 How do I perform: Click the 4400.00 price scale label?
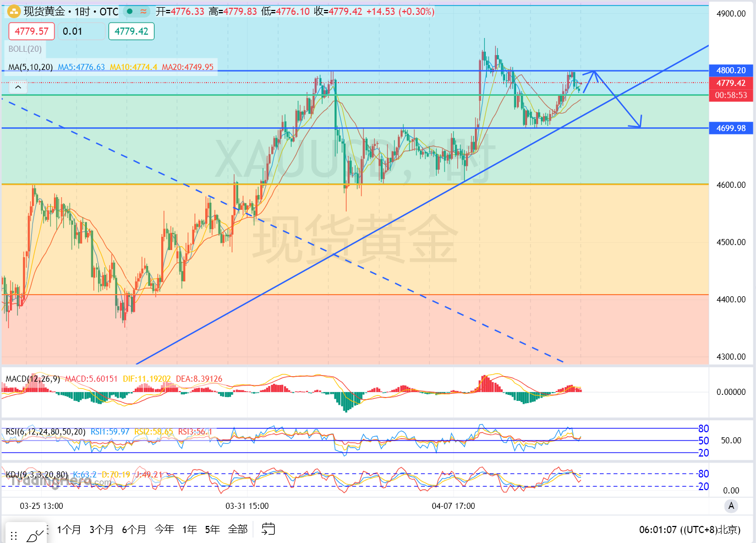click(731, 300)
